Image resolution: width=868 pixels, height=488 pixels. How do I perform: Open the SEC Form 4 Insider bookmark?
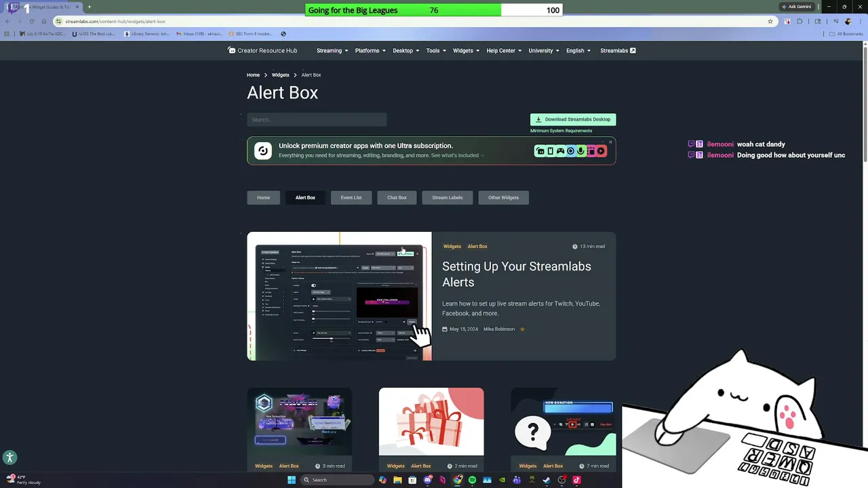[x=251, y=34]
